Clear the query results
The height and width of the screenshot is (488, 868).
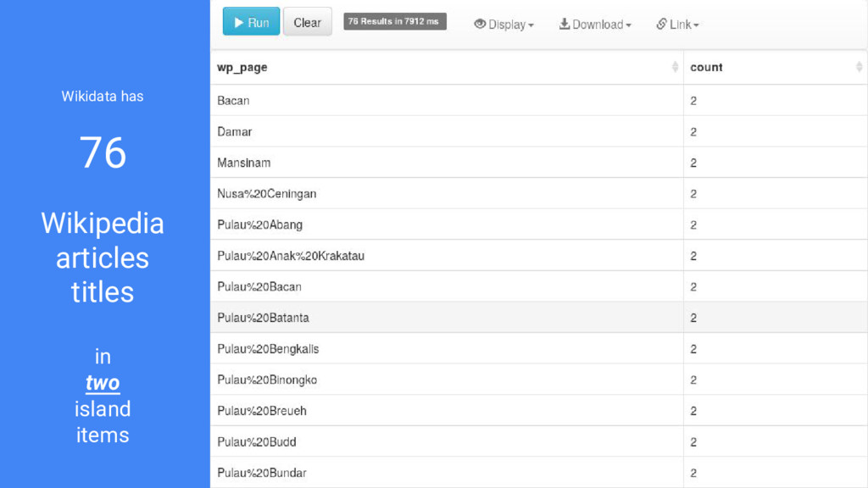307,21
